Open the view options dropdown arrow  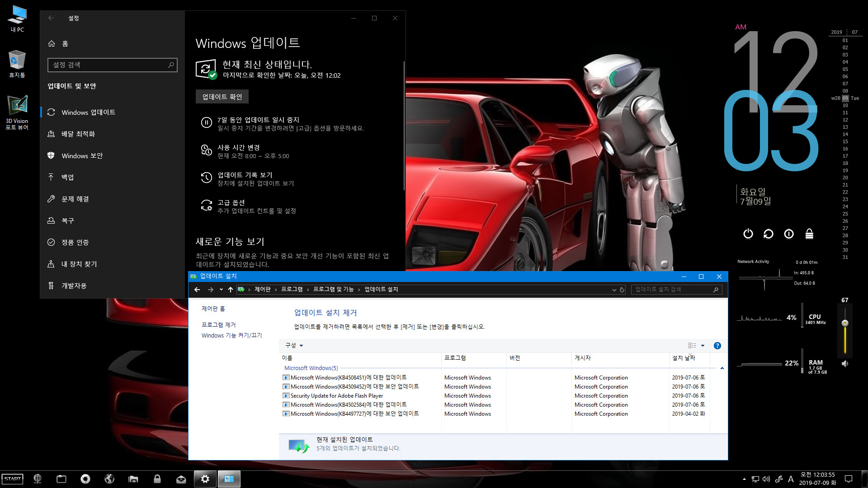(703, 346)
